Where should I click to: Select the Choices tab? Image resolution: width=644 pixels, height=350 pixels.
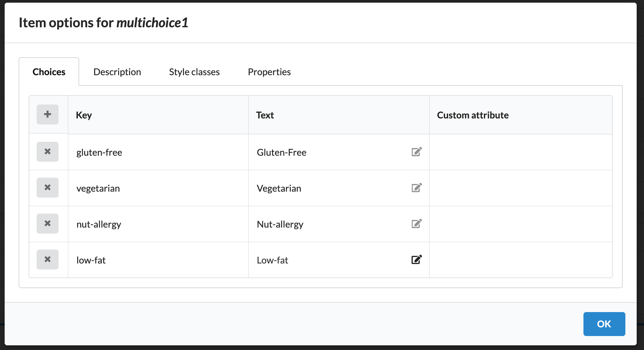49,72
